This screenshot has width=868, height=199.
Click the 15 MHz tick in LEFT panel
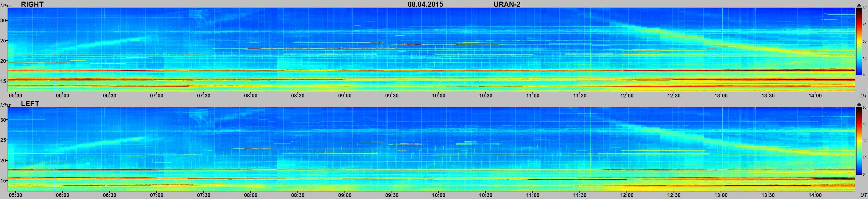[3, 180]
